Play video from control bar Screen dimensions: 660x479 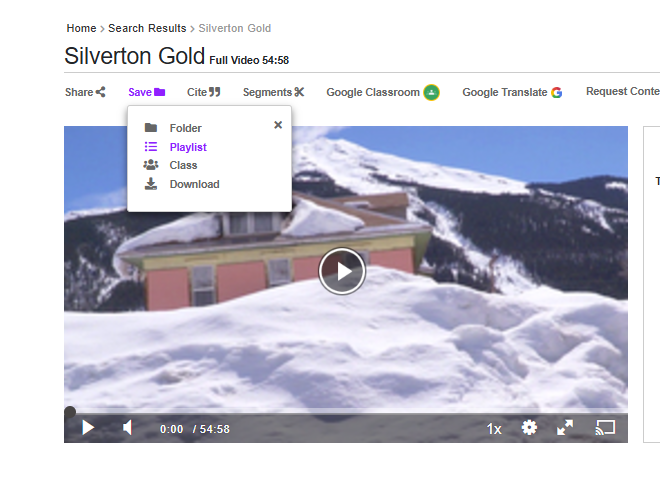(x=88, y=428)
